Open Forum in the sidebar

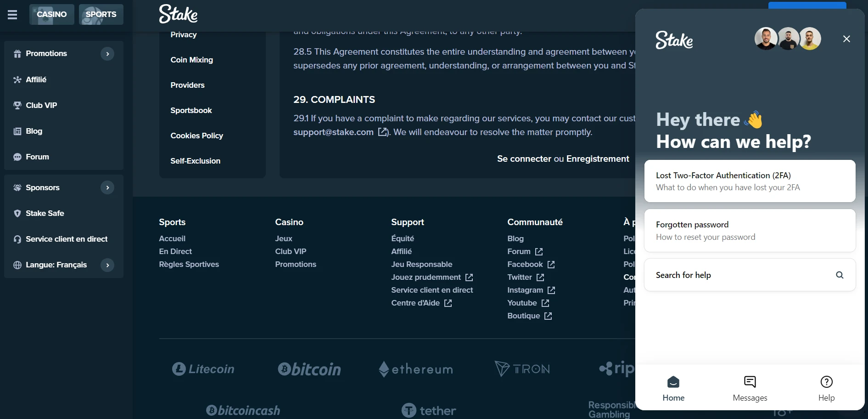point(37,157)
